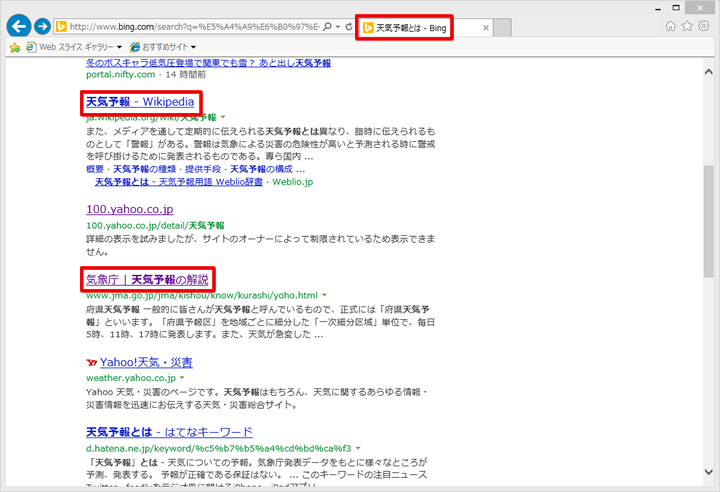
Task: Click the browser Forward arrow button
Action: [42, 27]
